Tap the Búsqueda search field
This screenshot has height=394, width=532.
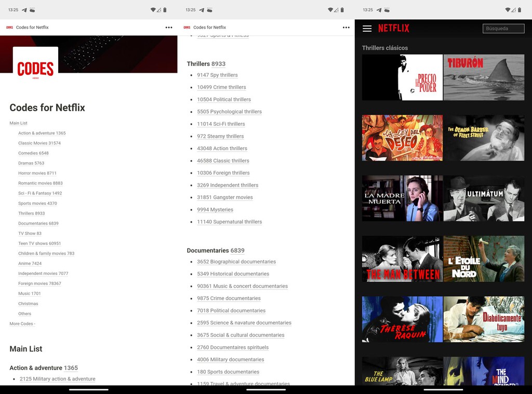coord(503,28)
